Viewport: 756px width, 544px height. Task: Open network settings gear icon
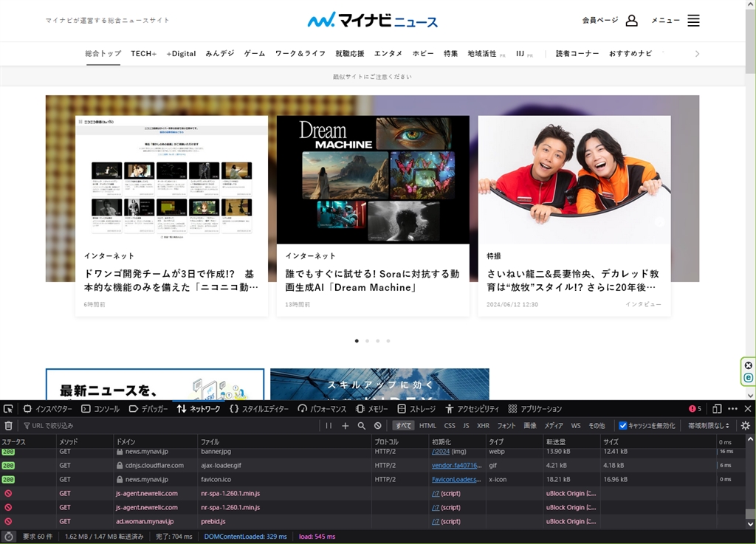[746, 426]
